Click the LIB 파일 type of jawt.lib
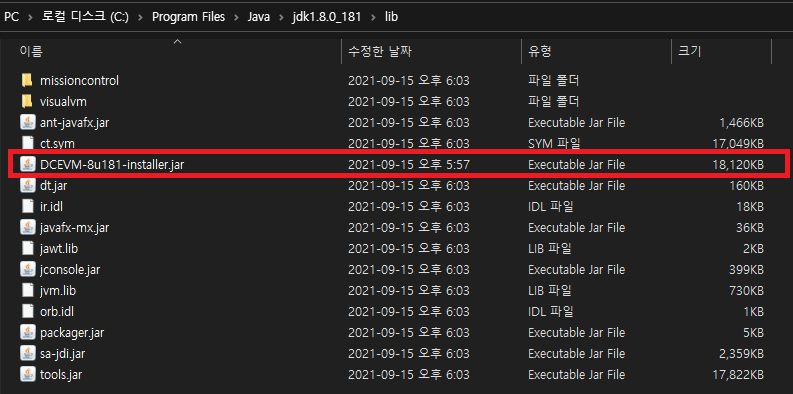793x394 pixels. click(550, 248)
